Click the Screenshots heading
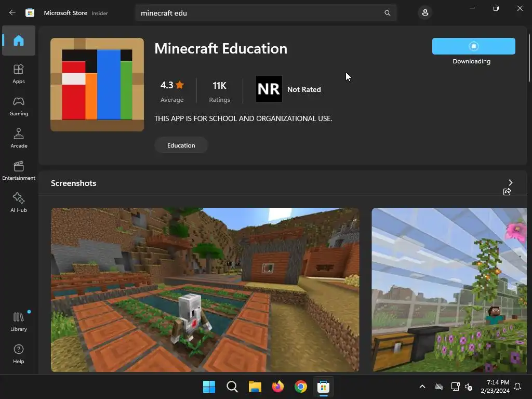 coord(74,183)
